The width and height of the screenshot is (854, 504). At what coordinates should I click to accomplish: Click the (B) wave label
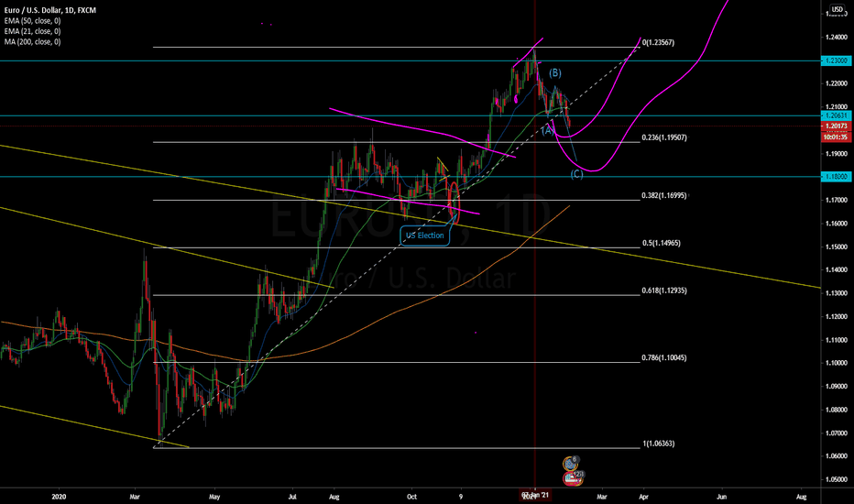(x=555, y=72)
